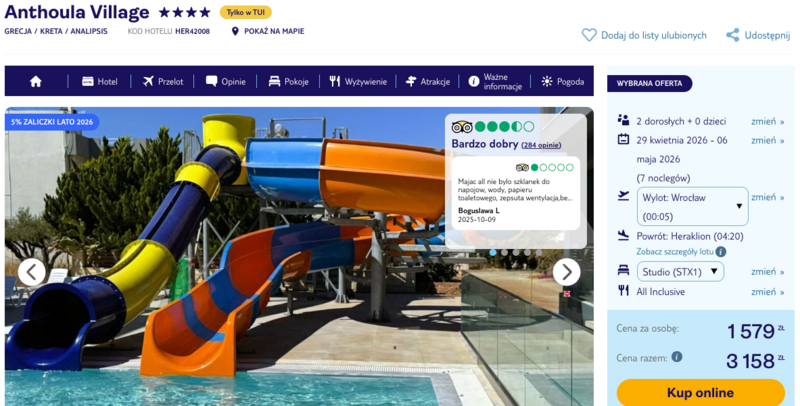The width and height of the screenshot is (800, 406).
Task: Click the heart icon to add favorite
Action: coord(589,35)
